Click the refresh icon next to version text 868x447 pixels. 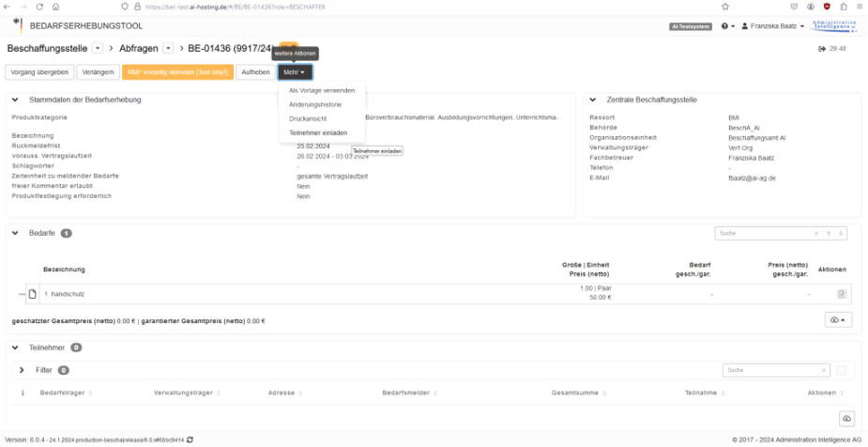190,439
